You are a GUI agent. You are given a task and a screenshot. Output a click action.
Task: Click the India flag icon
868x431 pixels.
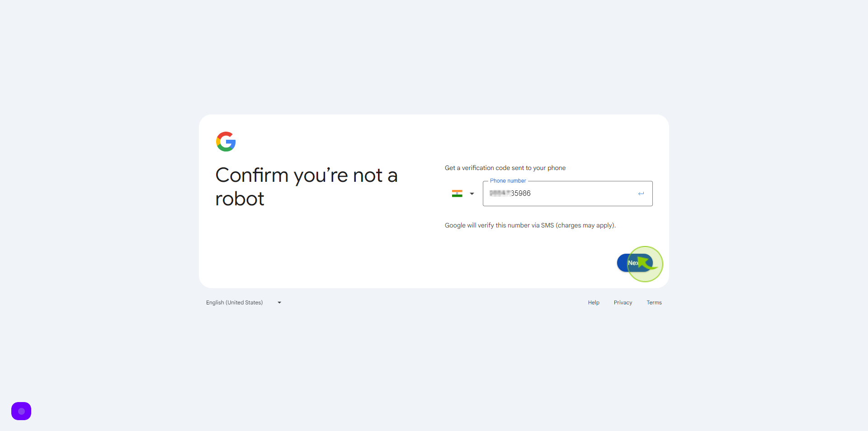coord(457,194)
